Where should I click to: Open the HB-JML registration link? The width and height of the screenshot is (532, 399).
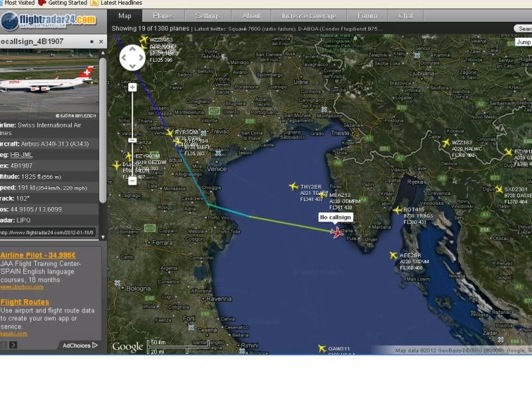tap(21, 155)
